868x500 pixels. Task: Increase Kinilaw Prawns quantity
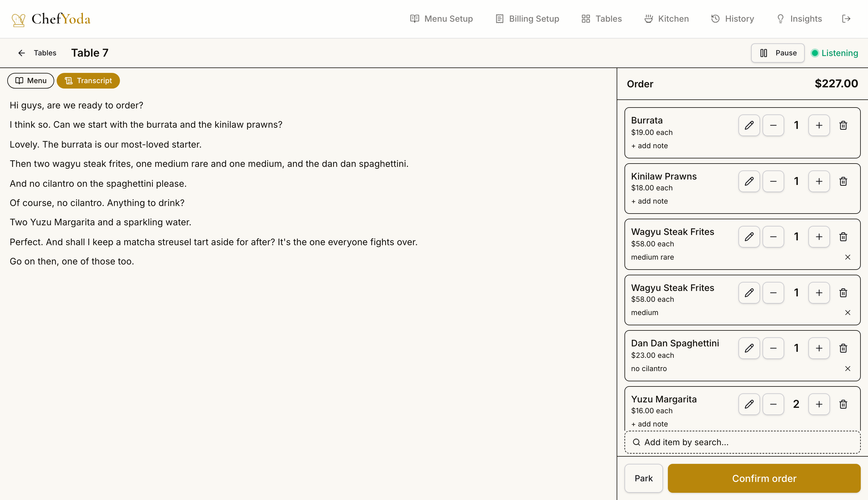819,181
